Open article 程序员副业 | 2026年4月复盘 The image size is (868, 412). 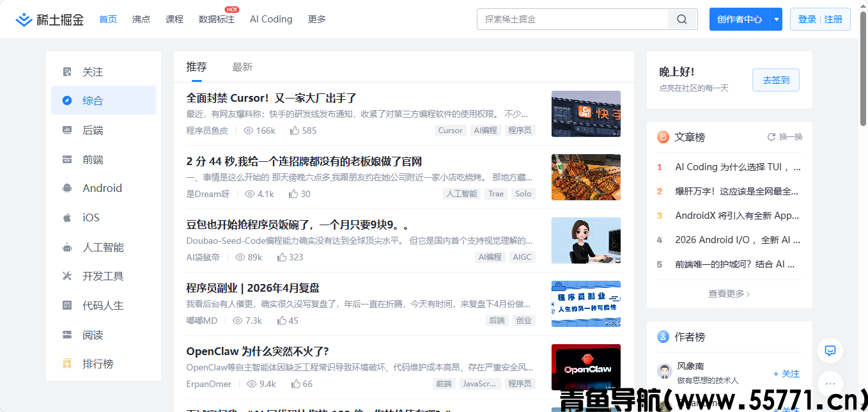[253, 288]
